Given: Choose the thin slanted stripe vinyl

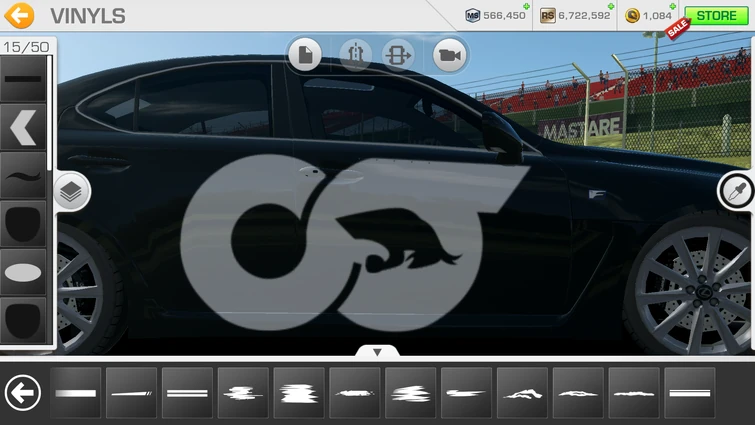Looking at the screenshot, I should (131, 393).
